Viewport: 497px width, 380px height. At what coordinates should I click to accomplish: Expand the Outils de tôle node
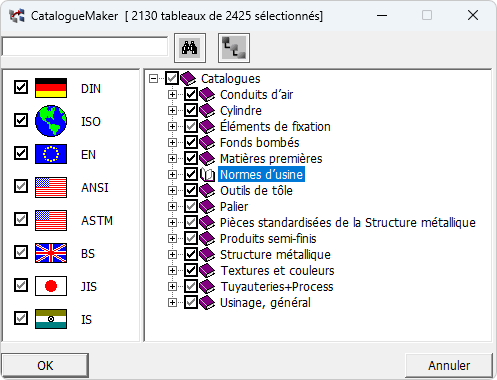pyautogui.click(x=172, y=191)
